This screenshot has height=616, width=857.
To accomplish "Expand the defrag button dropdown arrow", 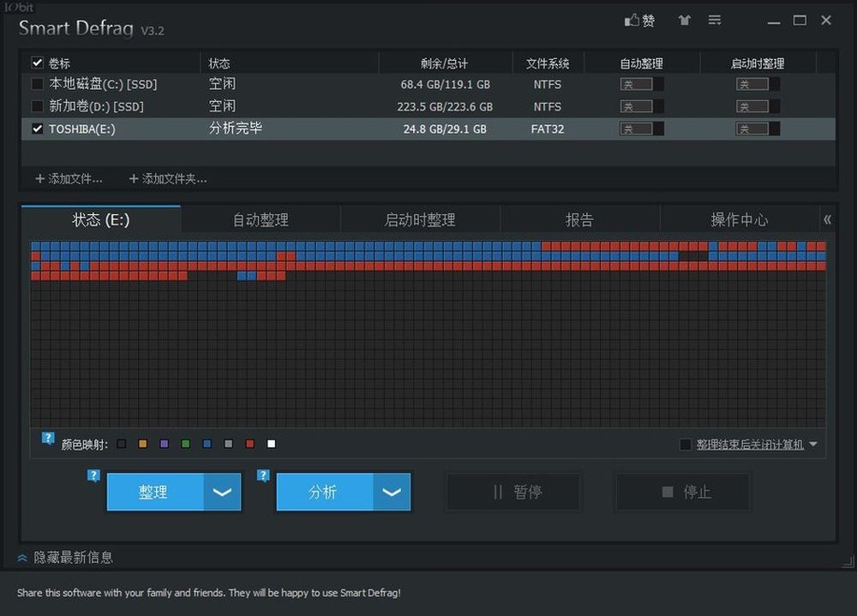I will pyautogui.click(x=222, y=492).
